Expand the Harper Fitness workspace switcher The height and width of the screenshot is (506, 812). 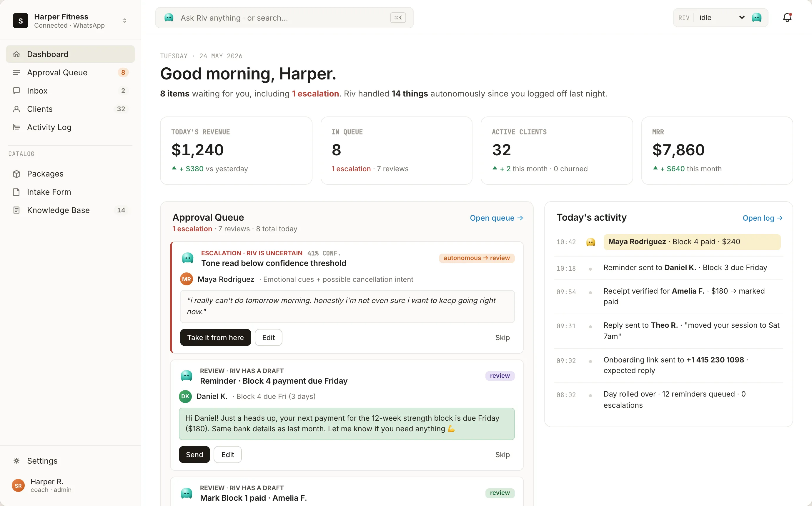click(x=125, y=21)
